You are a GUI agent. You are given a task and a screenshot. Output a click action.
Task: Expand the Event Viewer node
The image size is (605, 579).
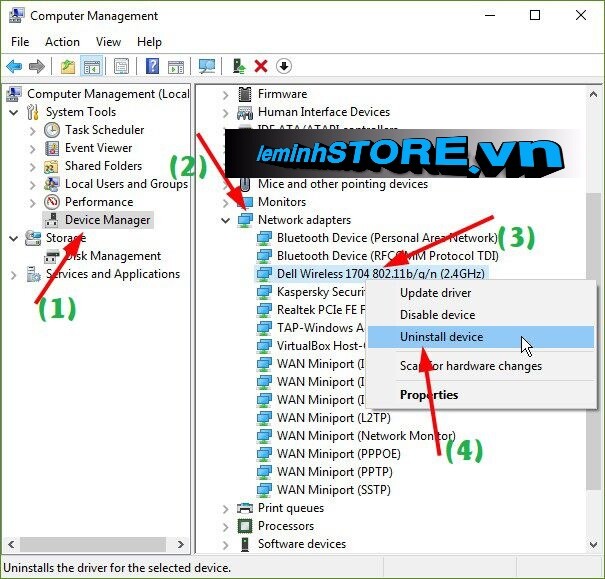click(x=33, y=149)
